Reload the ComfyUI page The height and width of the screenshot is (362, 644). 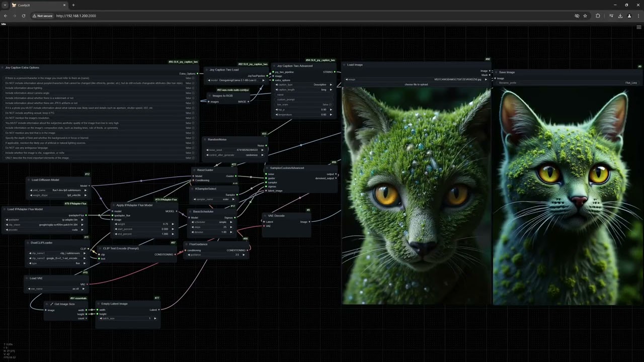click(23, 16)
